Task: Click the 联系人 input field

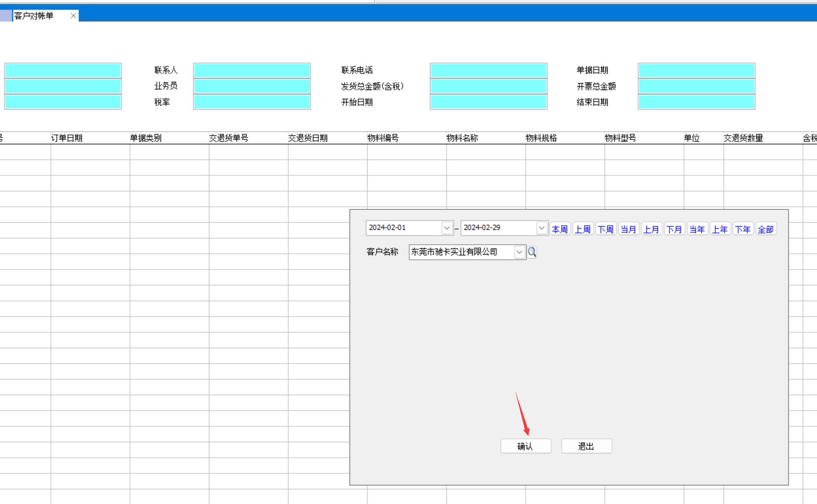Action: click(x=252, y=70)
